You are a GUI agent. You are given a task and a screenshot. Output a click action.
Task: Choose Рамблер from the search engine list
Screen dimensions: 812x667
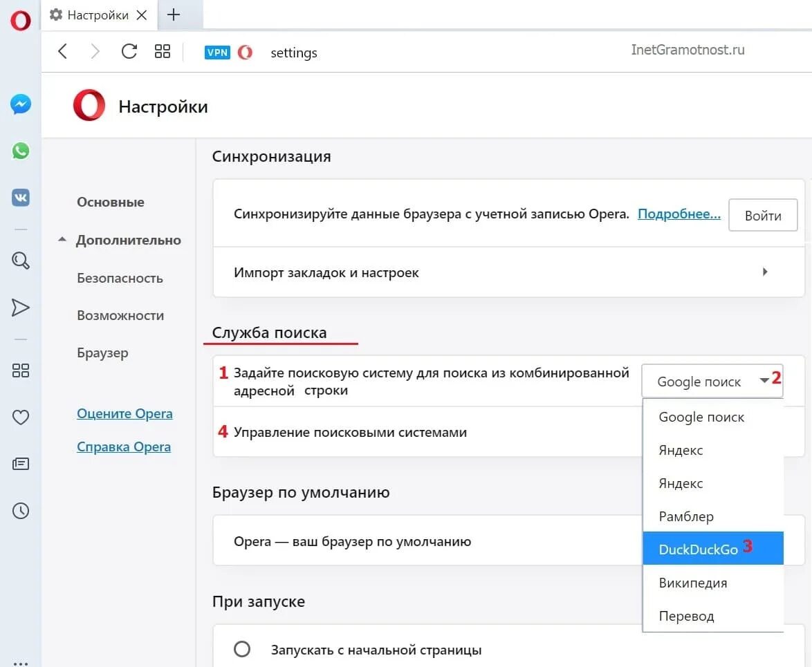(713, 516)
